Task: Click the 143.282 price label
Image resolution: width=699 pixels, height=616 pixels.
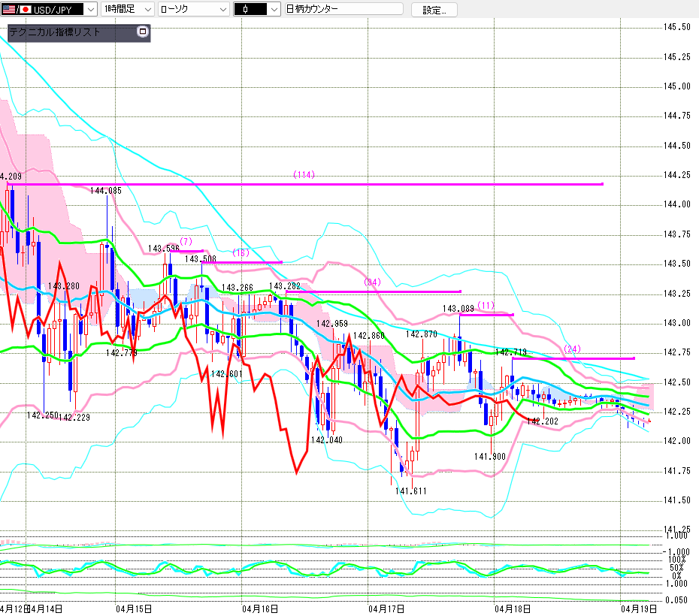Action: pos(285,286)
